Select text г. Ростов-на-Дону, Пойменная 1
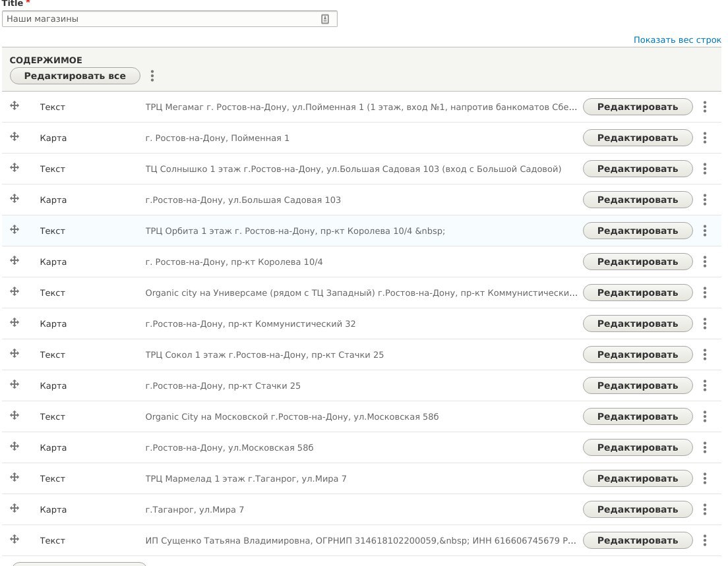Image resolution: width=728 pixels, height=566 pixels. (218, 138)
